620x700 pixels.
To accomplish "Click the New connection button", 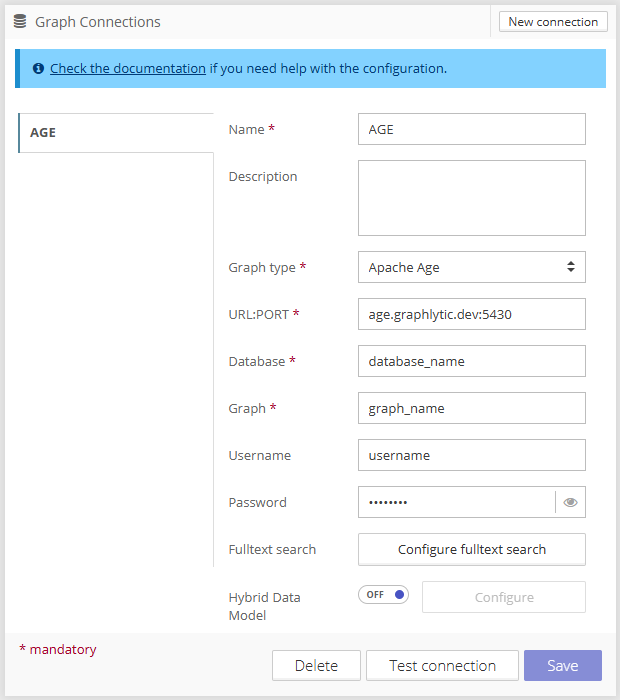I will click(553, 21).
